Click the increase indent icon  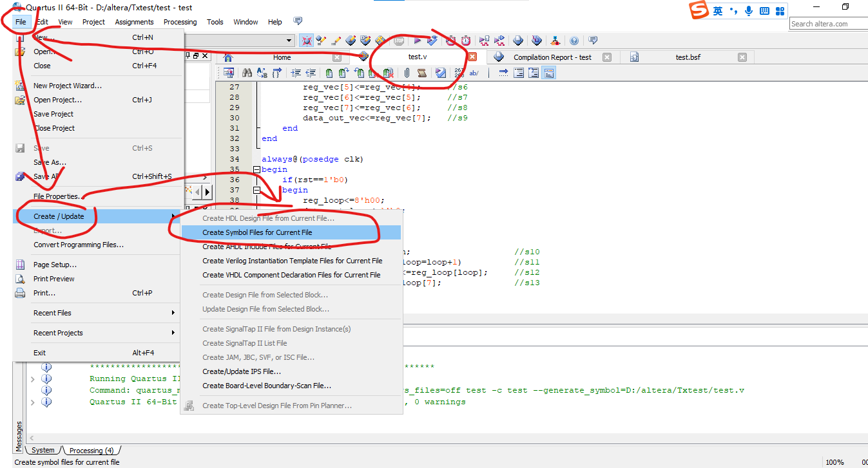coord(295,73)
